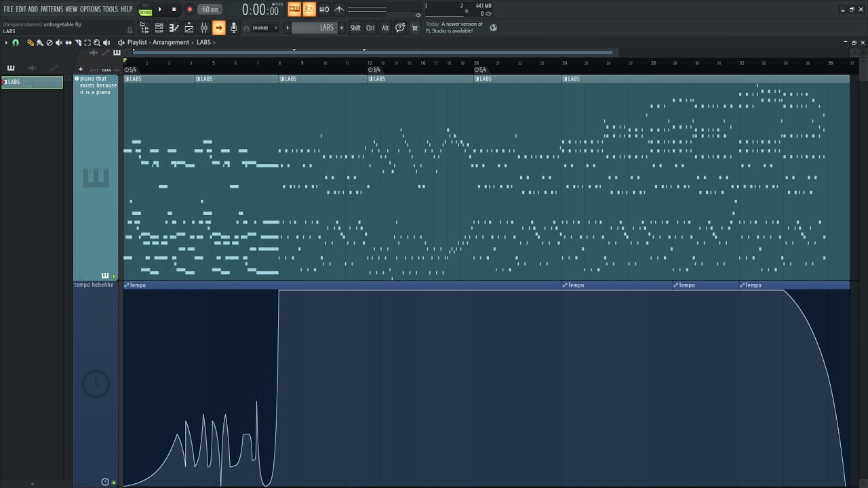Show audio clips in the picker panel
The width and height of the screenshot is (868, 488).
[x=32, y=68]
